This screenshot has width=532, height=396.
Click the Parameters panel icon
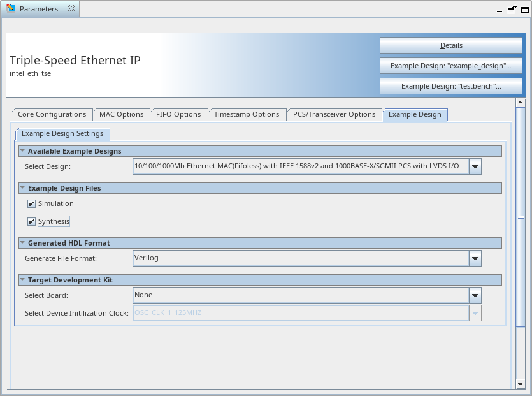[x=11, y=8]
